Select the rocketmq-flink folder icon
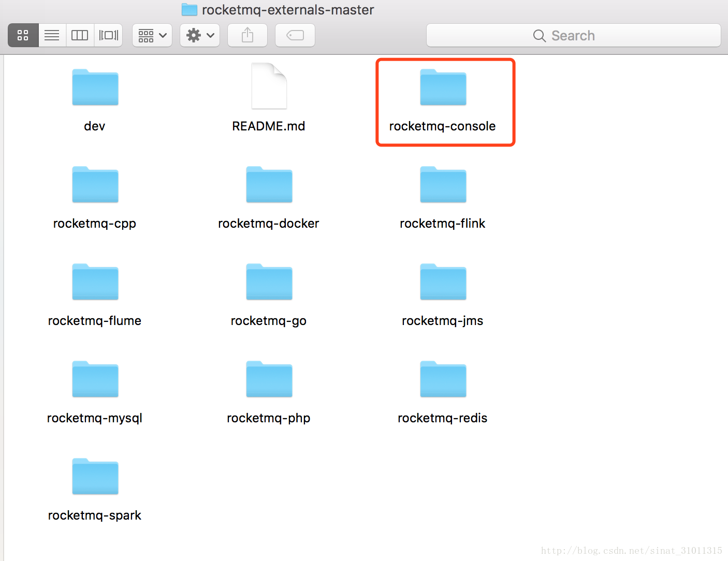 tap(443, 184)
